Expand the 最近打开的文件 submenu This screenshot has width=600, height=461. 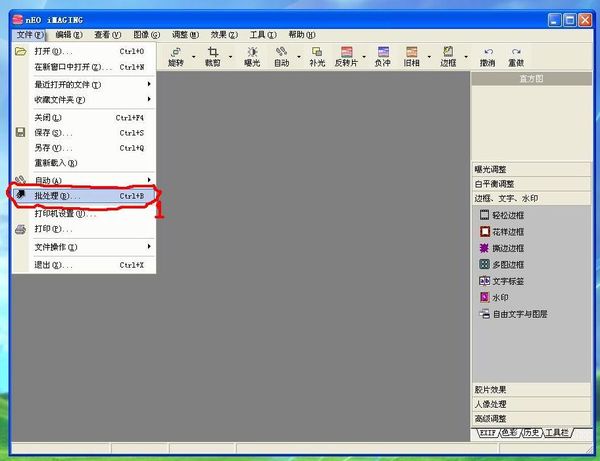pyautogui.click(x=90, y=84)
